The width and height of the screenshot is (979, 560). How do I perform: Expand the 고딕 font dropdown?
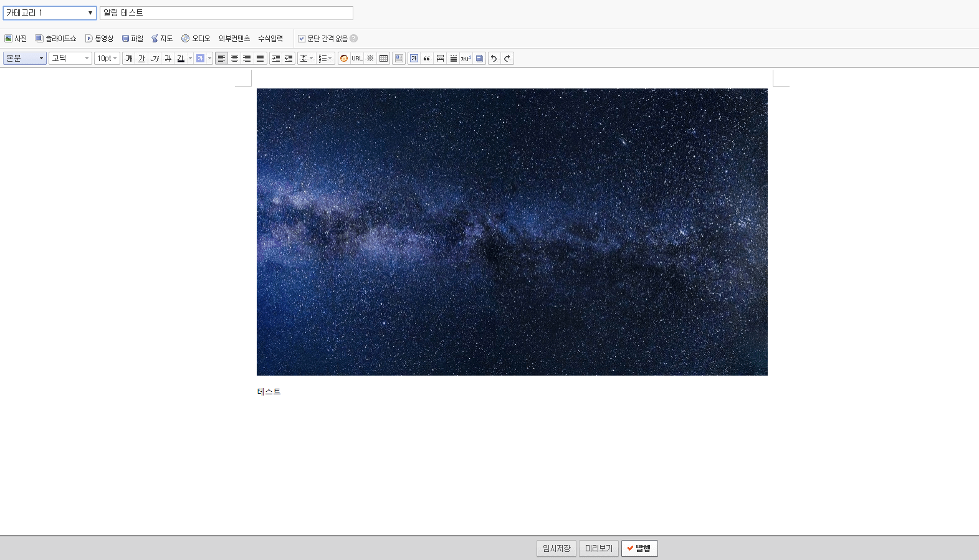(70, 59)
